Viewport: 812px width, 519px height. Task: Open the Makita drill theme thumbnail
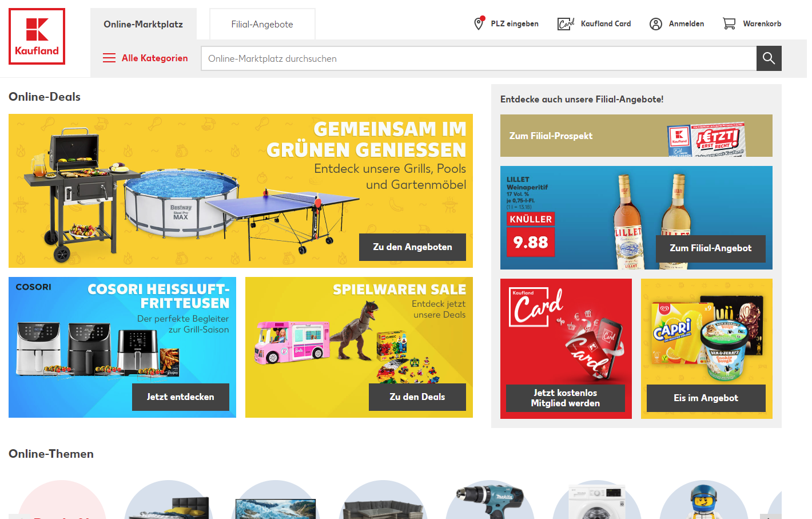click(490, 500)
